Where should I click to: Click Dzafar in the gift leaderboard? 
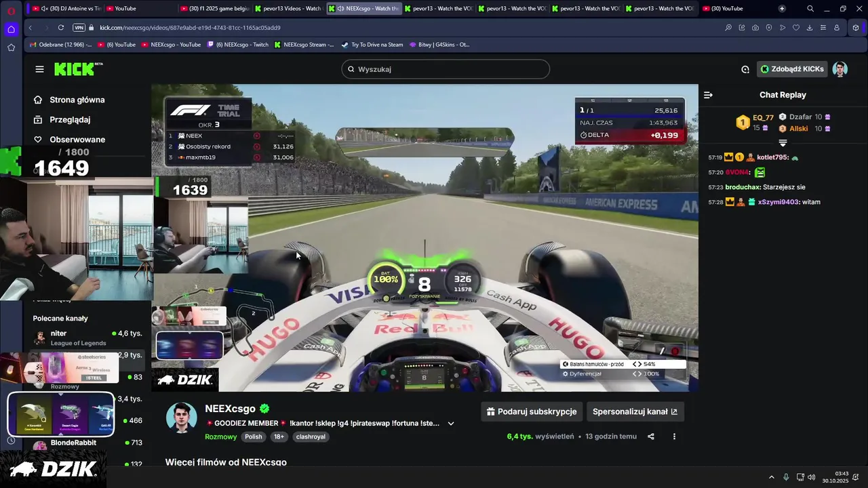click(800, 117)
